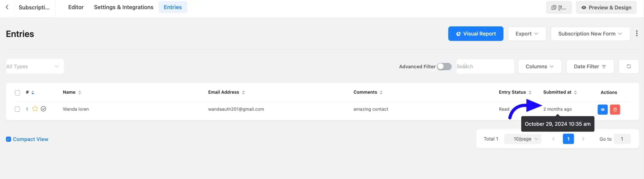View entry with the blue eye icon
The width and height of the screenshot is (644, 179).
tap(602, 109)
